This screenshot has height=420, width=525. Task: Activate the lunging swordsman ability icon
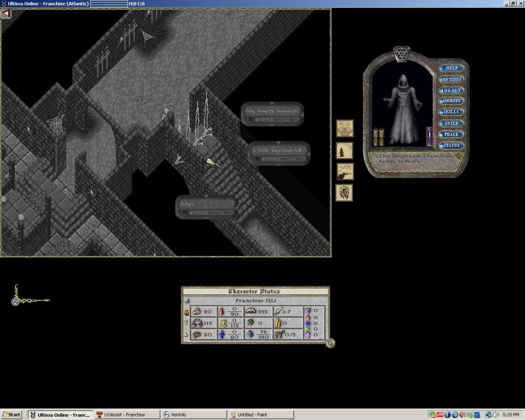tap(345, 171)
